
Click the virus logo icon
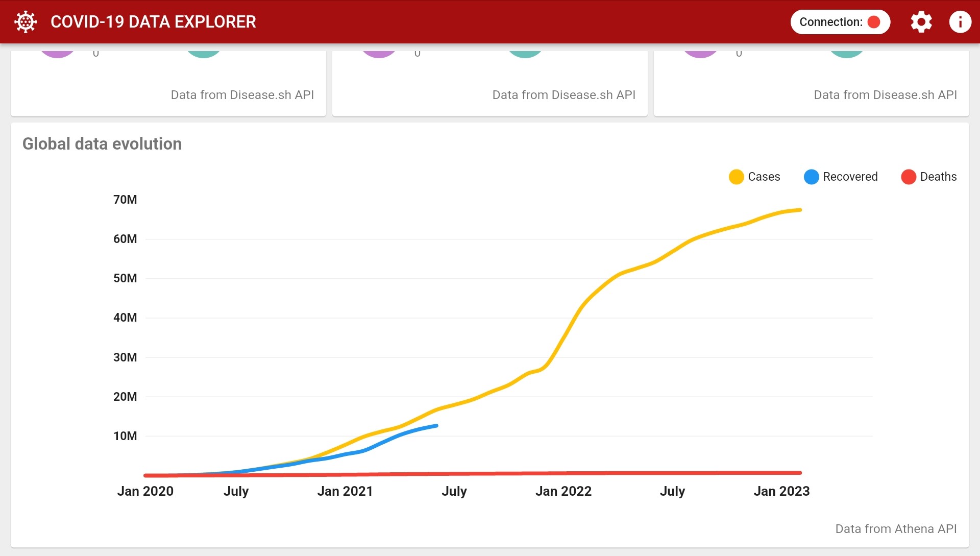(x=26, y=22)
